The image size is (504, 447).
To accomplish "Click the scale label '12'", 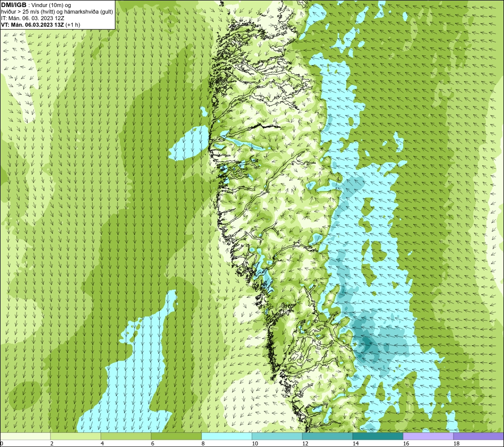I will pyautogui.click(x=305, y=444).
